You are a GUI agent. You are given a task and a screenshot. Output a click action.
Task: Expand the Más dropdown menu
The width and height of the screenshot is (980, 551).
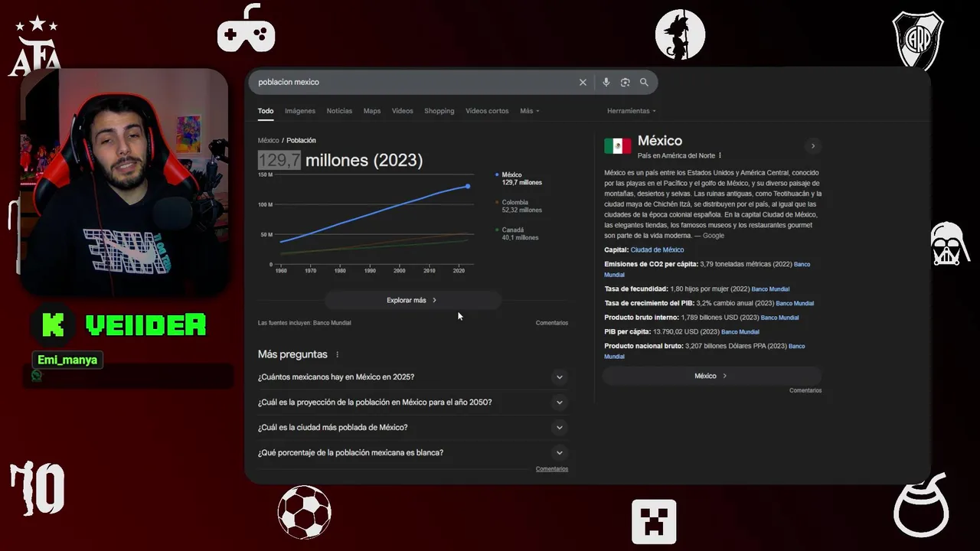(530, 111)
